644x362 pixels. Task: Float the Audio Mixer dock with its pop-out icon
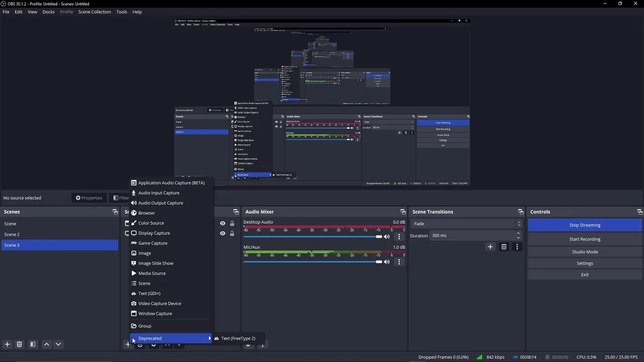click(403, 212)
